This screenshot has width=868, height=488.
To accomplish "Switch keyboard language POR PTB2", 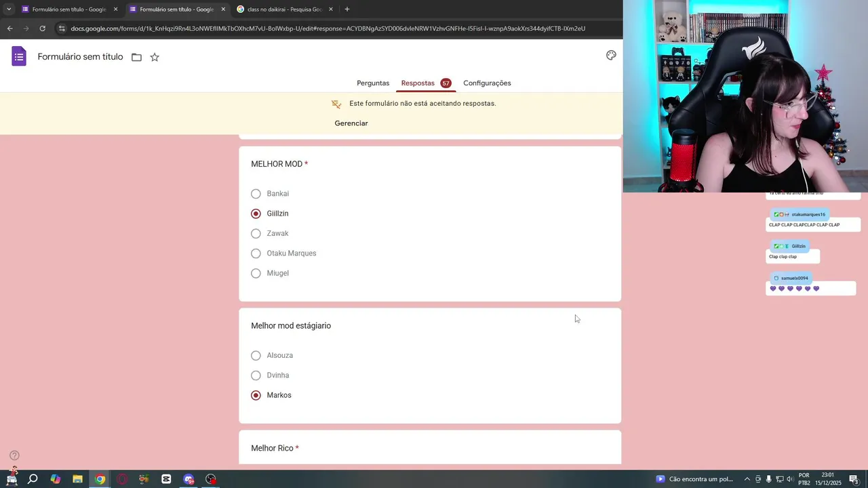I will coord(804,479).
